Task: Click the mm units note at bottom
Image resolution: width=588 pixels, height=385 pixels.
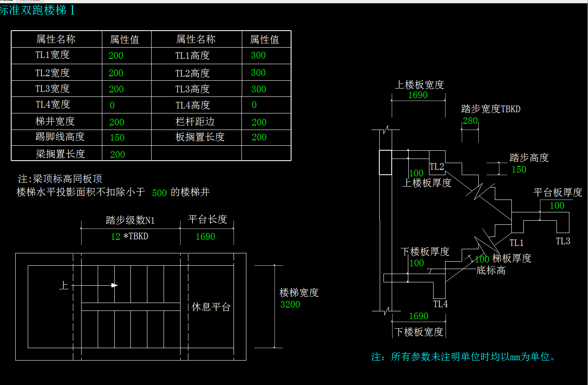Action: coord(464,357)
